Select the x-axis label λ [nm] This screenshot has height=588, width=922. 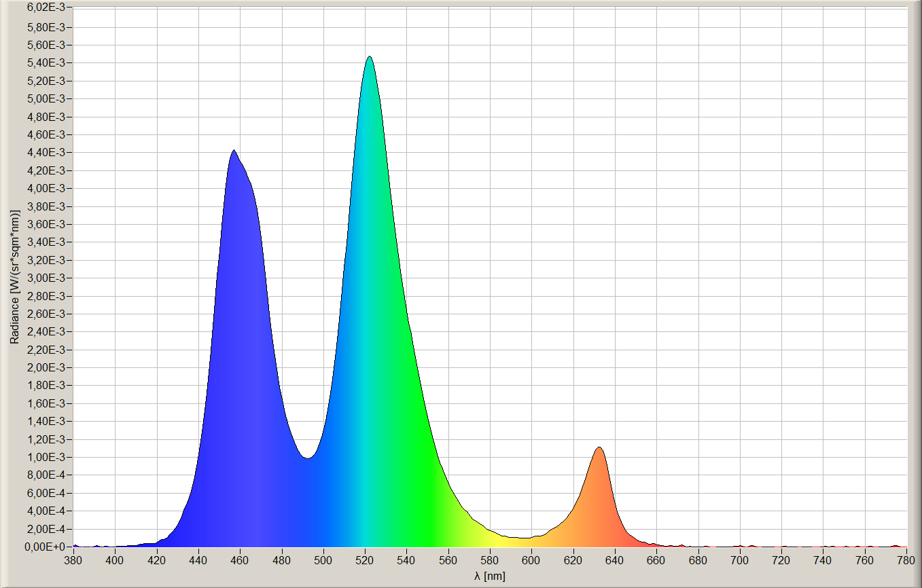coord(490,576)
